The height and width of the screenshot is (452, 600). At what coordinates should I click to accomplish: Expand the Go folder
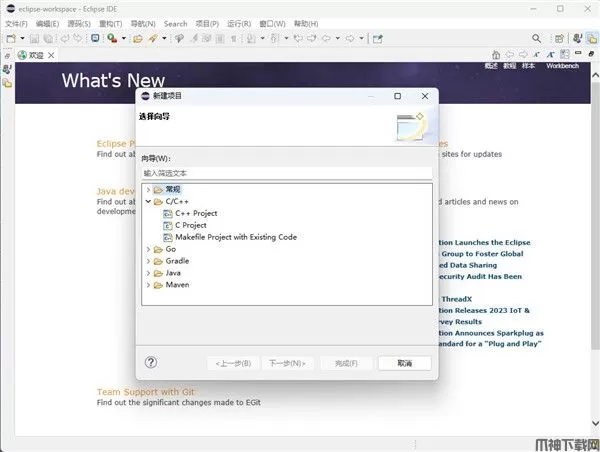click(148, 249)
